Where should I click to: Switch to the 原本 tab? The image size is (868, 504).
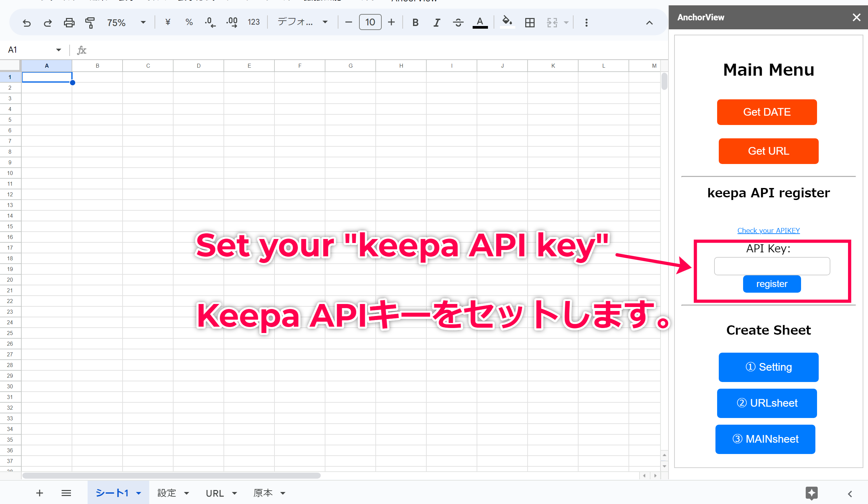coord(263,493)
